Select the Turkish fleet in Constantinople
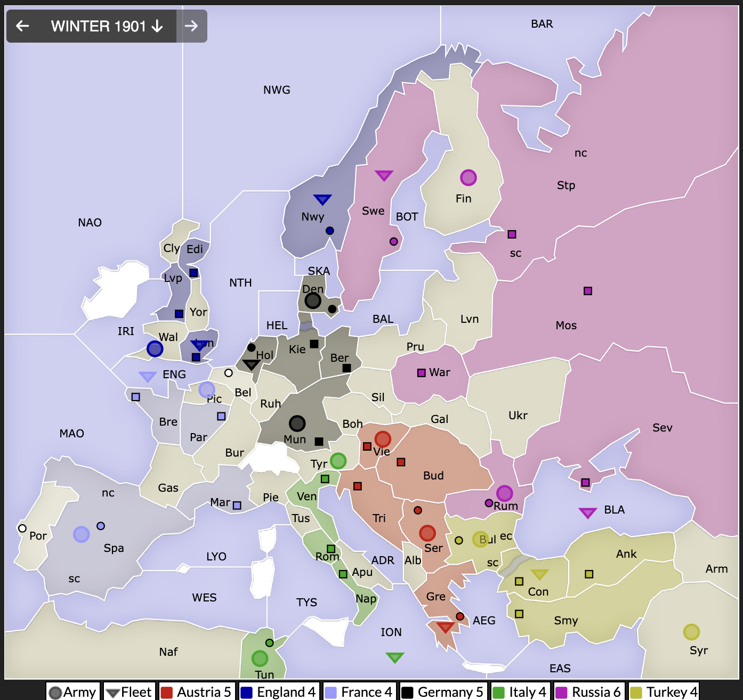Image resolution: width=743 pixels, height=700 pixels. pos(539,574)
